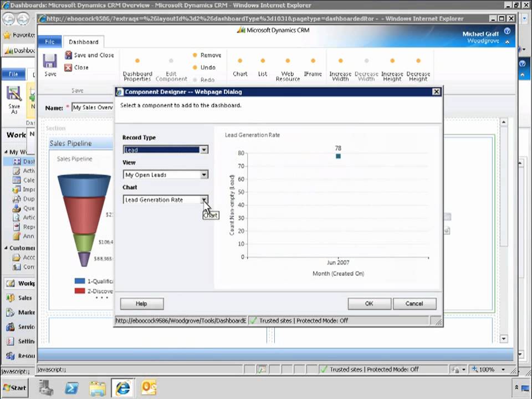The width and height of the screenshot is (532, 399).
Task: Click the Help button in dialog
Action: pyautogui.click(x=142, y=304)
